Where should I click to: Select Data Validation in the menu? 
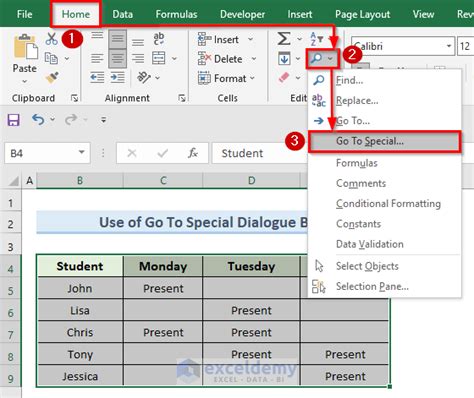385,244
